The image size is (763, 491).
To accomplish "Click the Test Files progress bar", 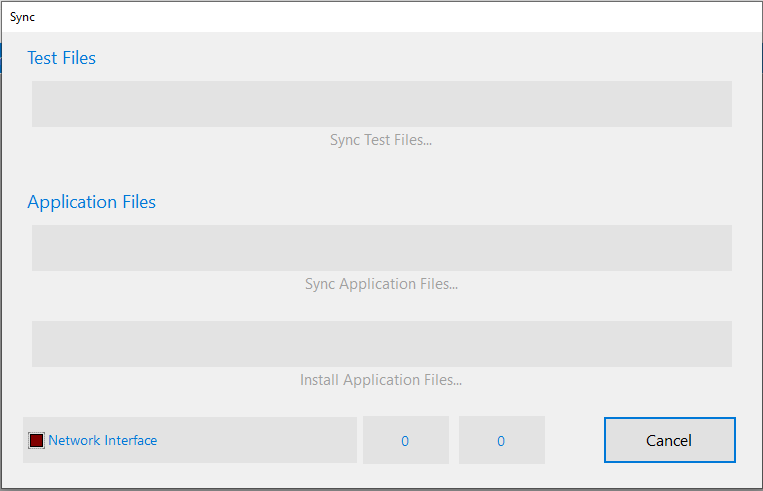I will (382, 104).
